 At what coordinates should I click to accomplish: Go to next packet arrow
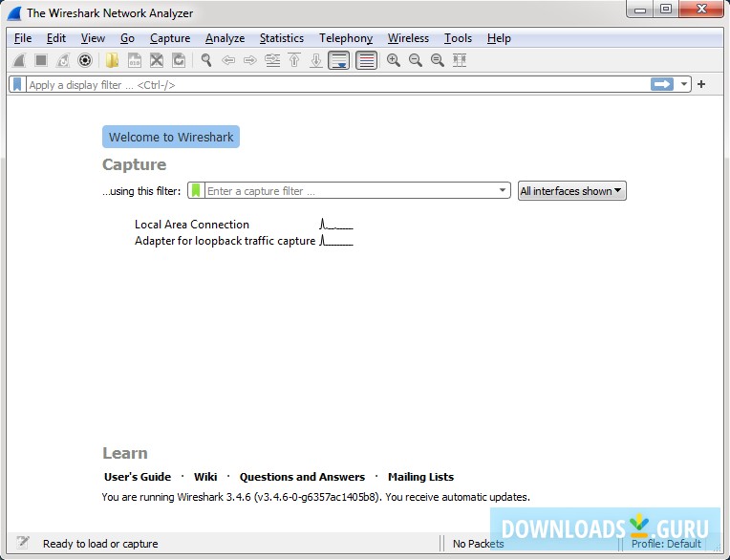point(250,60)
